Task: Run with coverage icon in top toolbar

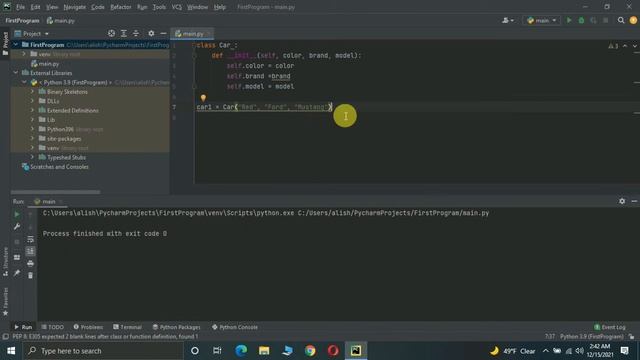Action: [x=593, y=20]
